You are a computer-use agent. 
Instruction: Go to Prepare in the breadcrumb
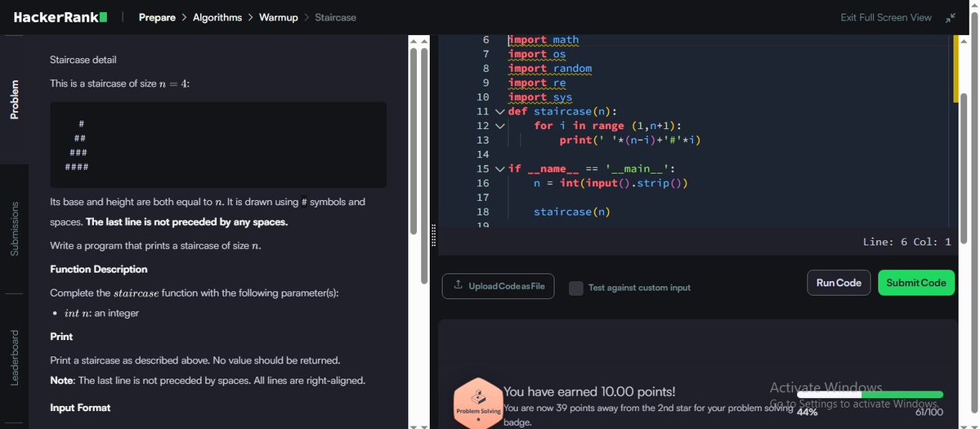(157, 17)
